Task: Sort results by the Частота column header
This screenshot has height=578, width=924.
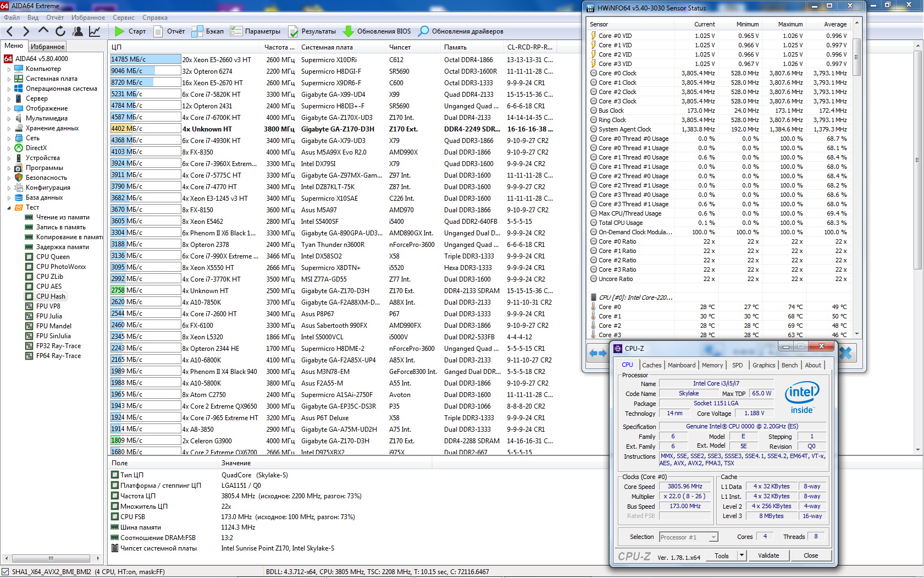Action: (279, 47)
